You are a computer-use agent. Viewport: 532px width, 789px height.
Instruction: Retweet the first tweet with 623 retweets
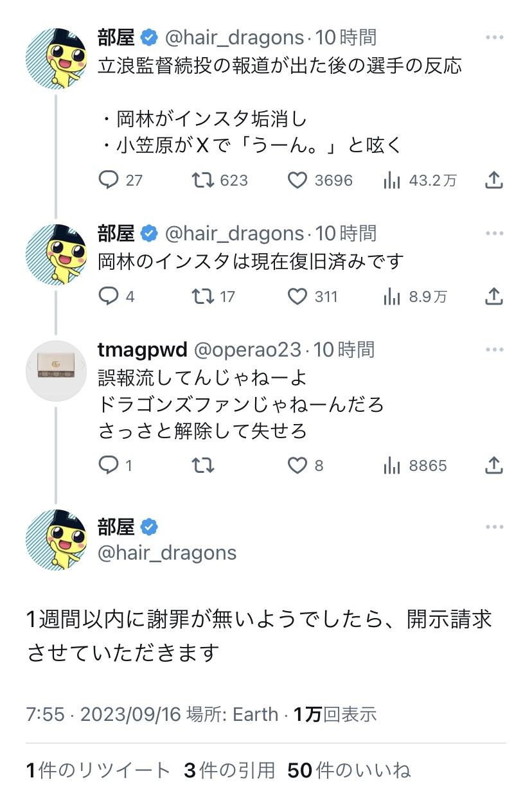click(x=203, y=180)
